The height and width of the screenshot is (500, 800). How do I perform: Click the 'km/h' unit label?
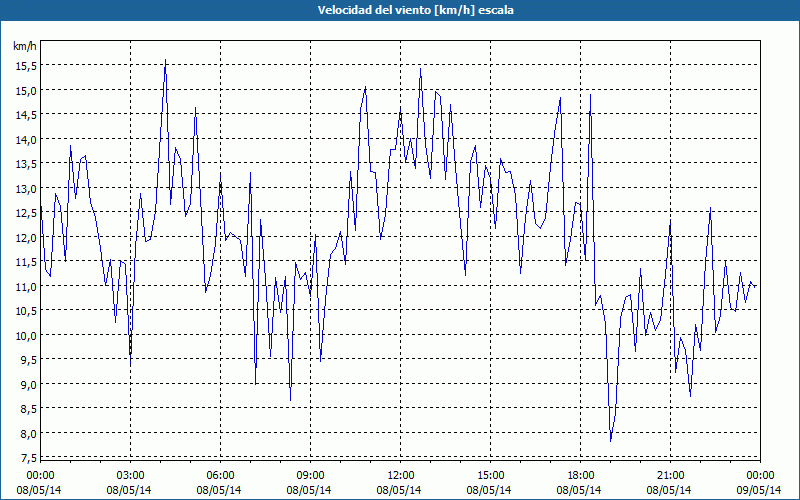[x=24, y=46]
